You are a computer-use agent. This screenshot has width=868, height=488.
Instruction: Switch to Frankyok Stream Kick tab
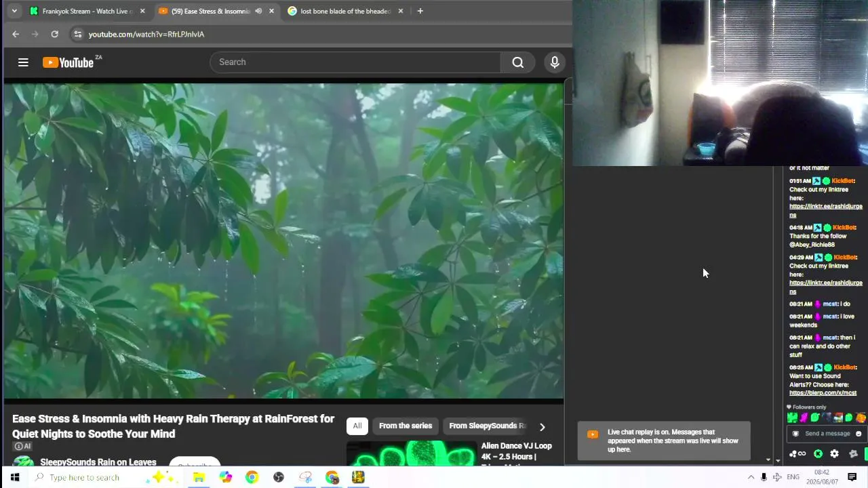tap(87, 11)
